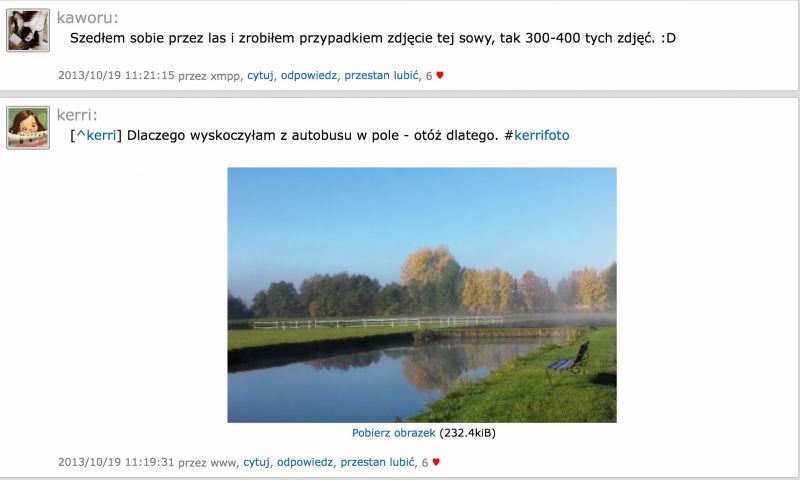This screenshot has width=800, height=480.
Task: Click timestamp 2013/10/19 11:21:15
Action: point(116,75)
